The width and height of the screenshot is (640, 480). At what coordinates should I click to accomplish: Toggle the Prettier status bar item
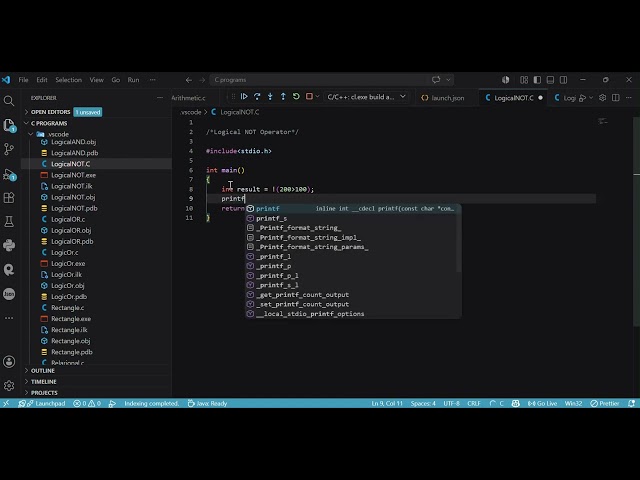pos(605,403)
